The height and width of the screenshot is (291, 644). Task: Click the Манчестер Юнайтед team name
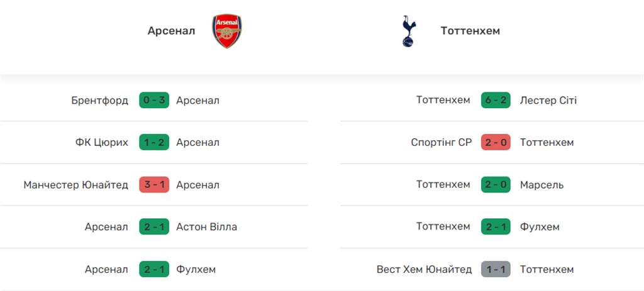[x=76, y=185]
